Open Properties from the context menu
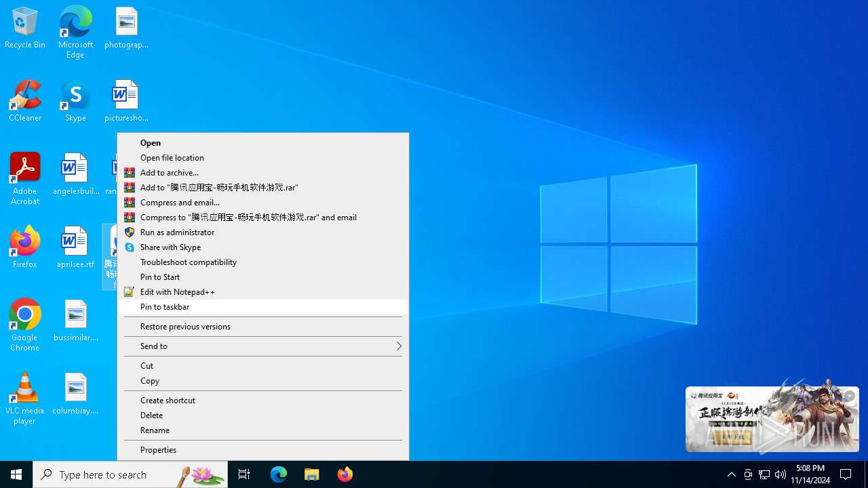Screen dimensions: 868x488 (263, 450)
